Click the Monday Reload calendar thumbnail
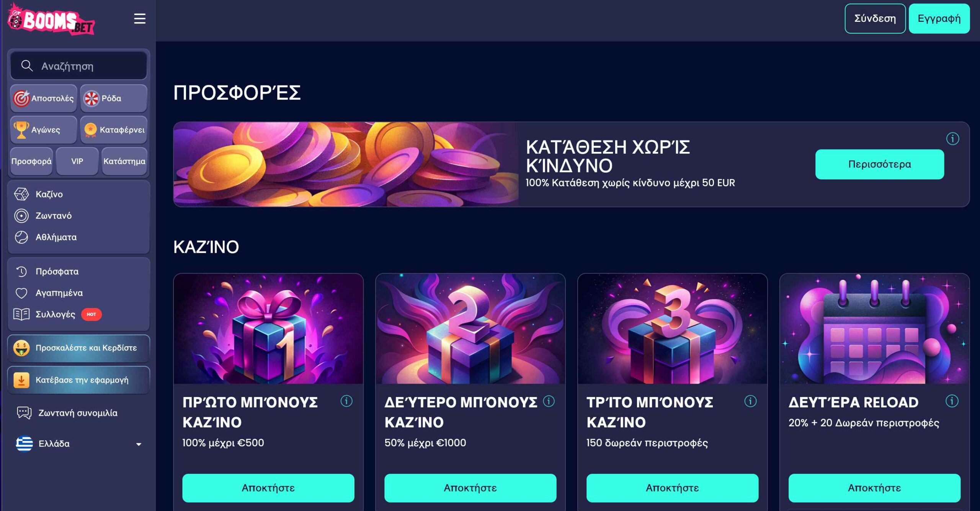The height and width of the screenshot is (511, 980). pyautogui.click(x=874, y=329)
